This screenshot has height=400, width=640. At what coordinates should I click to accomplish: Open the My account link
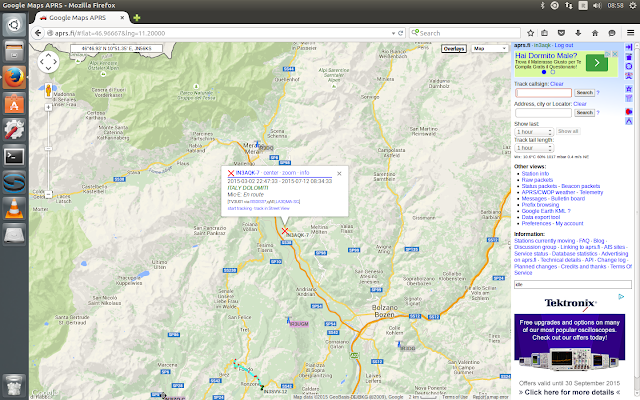pyautogui.click(x=569, y=224)
